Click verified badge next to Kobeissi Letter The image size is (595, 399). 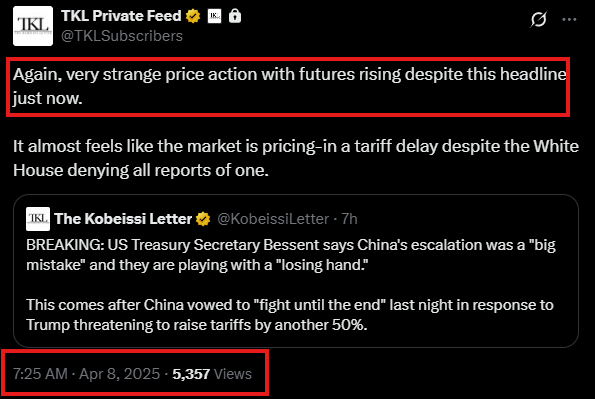tap(203, 219)
